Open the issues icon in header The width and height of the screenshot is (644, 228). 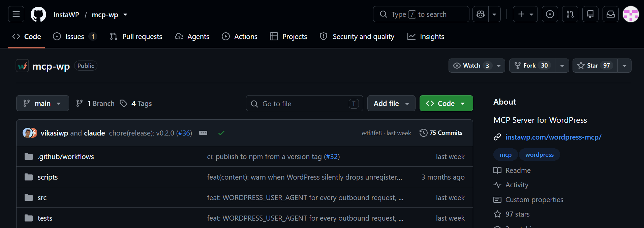(x=550, y=14)
